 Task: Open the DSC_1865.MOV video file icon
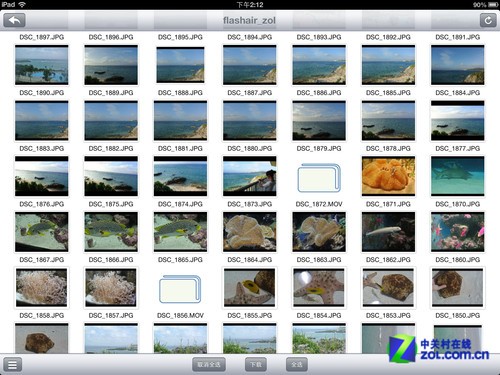point(180,289)
